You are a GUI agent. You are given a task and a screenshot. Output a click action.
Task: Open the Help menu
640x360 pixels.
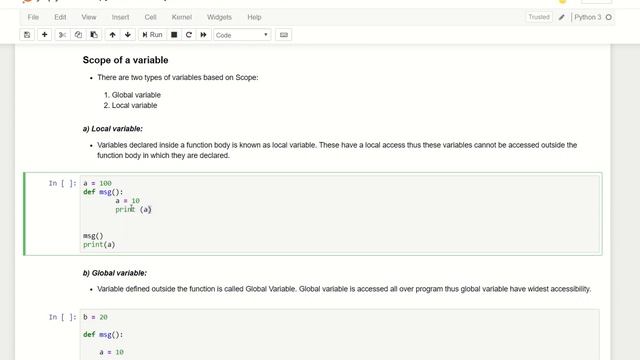tap(254, 17)
